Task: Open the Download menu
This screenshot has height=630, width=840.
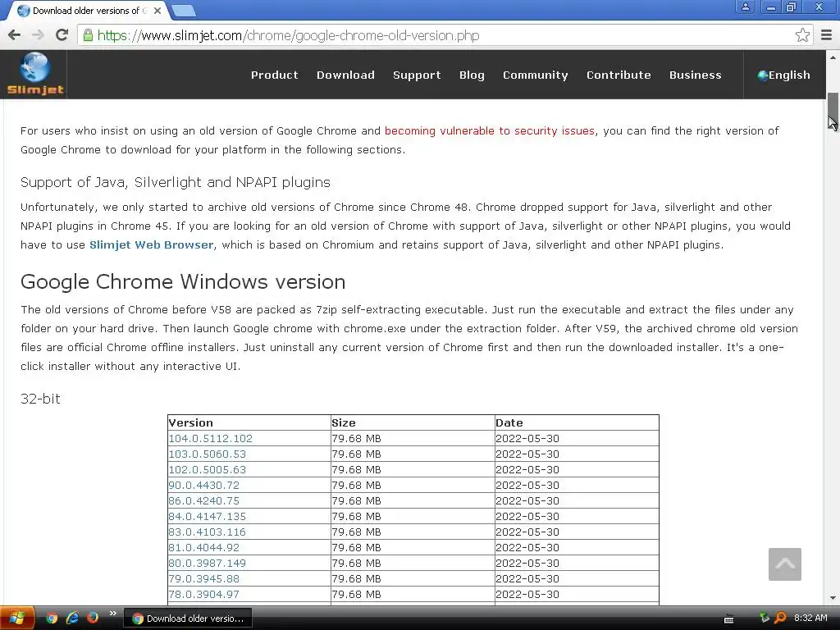Action: point(345,75)
